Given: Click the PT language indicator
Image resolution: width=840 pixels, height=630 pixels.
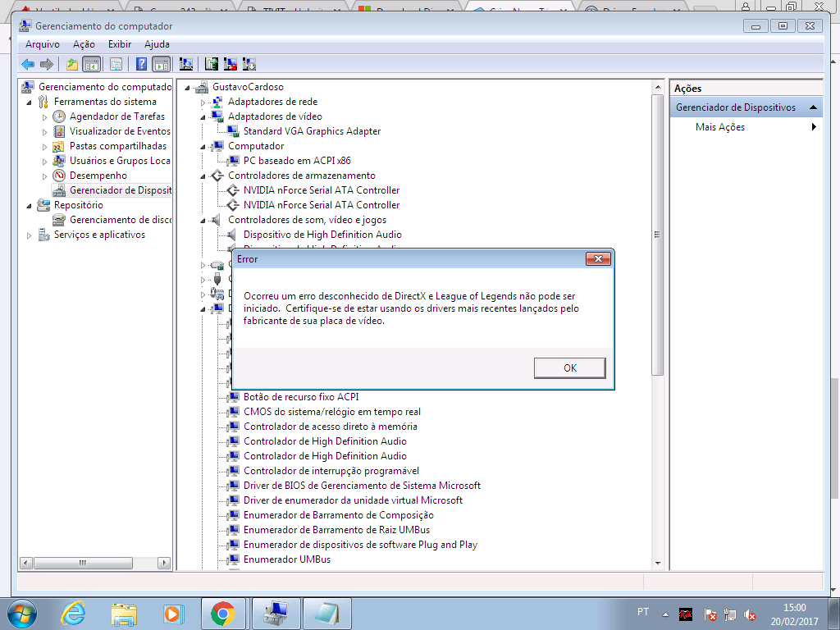Looking at the screenshot, I should (643, 612).
